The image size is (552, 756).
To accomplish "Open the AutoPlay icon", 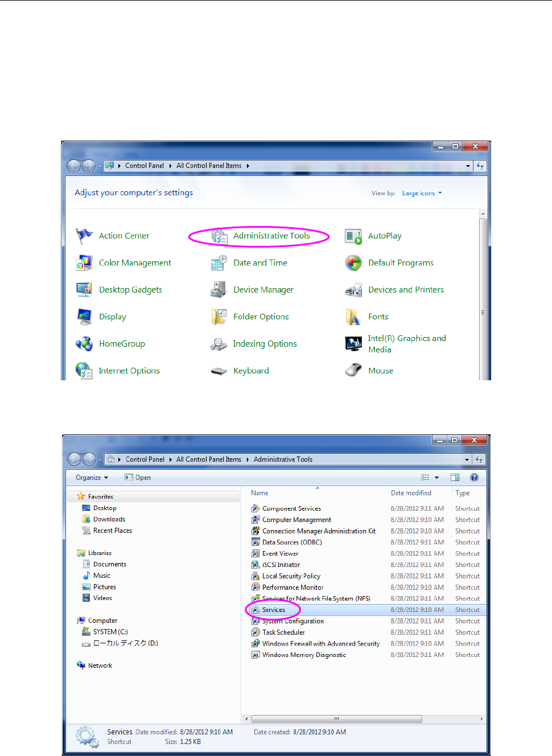I will tap(353, 236).
